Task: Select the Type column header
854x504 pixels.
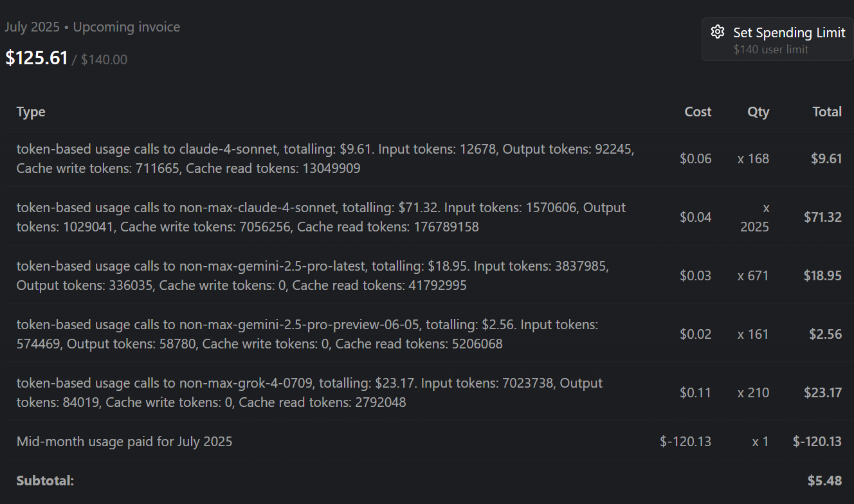Action: tap(31, 112)
